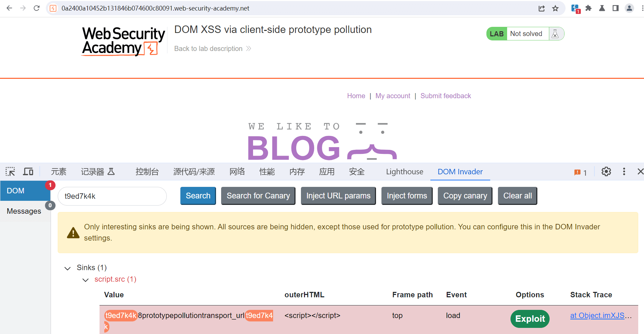Collapse the Sinks (1) section
Image resolution: width=644 pixels, height=334 pixels.
pyautogui.click(x=68, y=268)
